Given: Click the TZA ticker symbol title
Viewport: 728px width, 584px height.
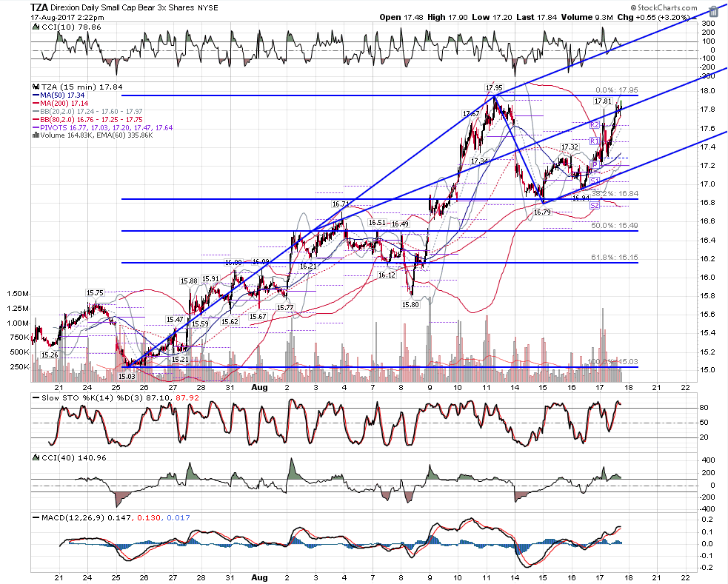Looking at the screenshot, I should tap(39, 7).
